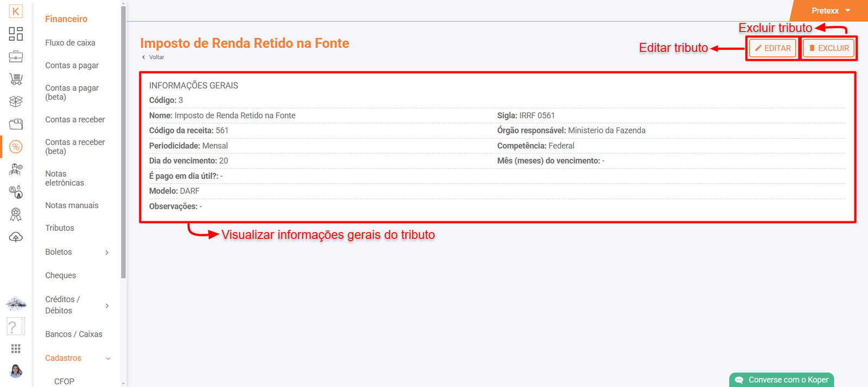The width and height of the screenshot is (868, 387).
Task: Select the percent financial icon
Action: coord(16,147)
